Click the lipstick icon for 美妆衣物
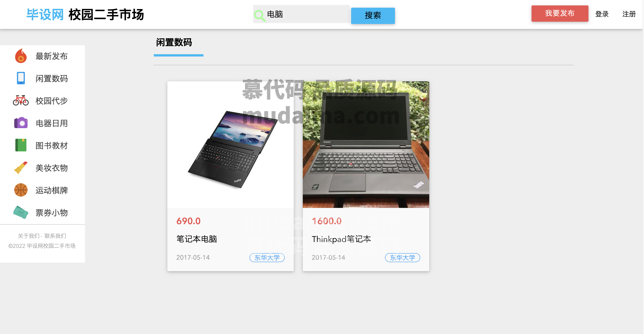This screenshot has width=644, height=334. (21, 168)
